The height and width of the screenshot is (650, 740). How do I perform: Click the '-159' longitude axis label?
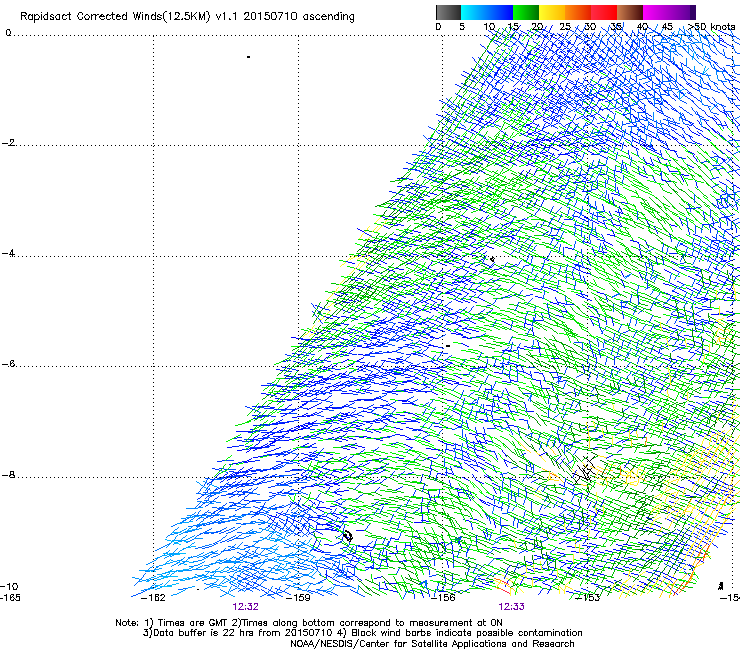298,598
